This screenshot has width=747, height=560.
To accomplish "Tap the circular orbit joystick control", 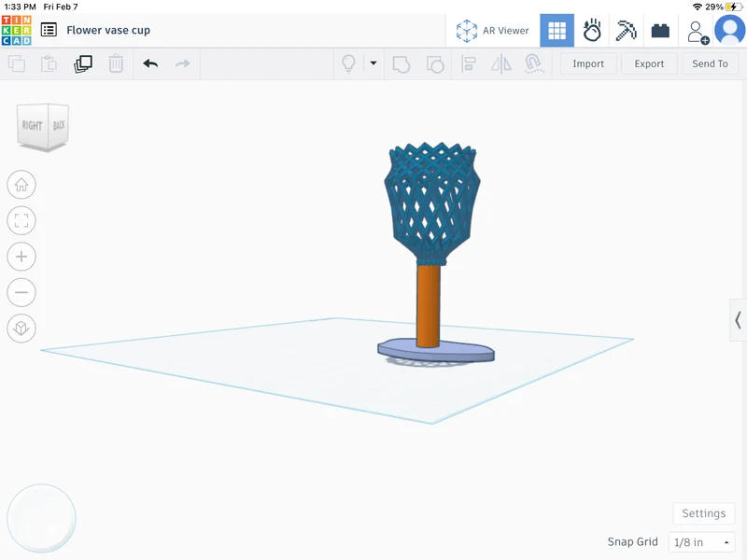I will pyautogui.click(x=41, y=519).
